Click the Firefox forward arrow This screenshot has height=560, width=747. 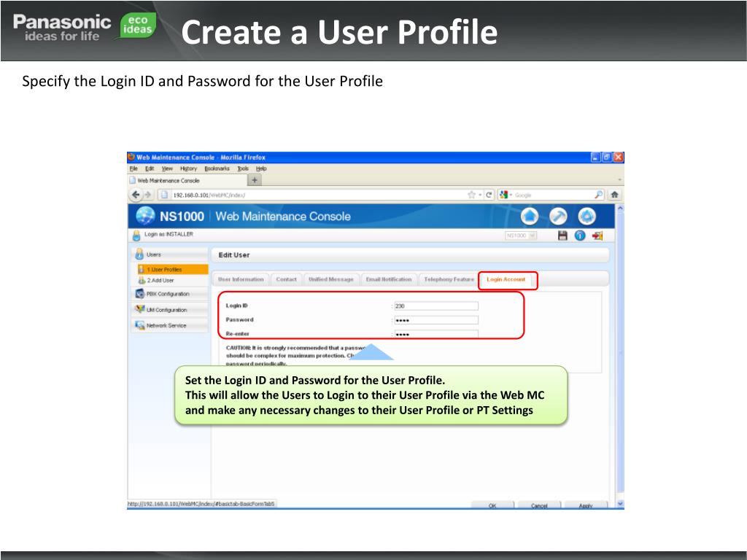[x=147, y=194]
